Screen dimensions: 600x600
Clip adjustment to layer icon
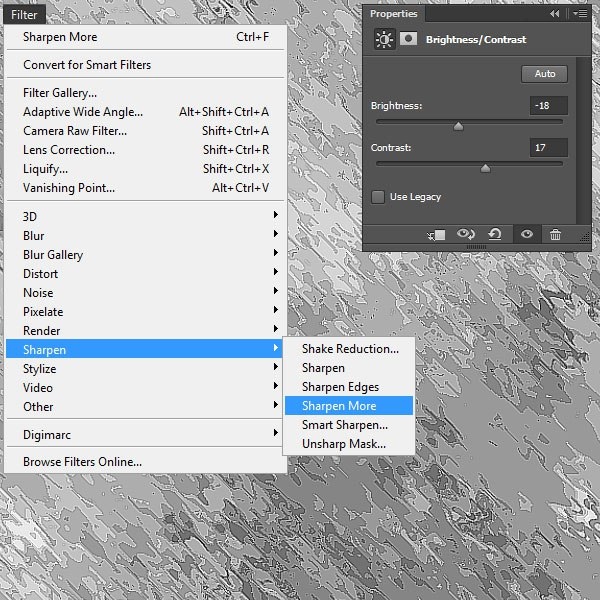(436, 235)
